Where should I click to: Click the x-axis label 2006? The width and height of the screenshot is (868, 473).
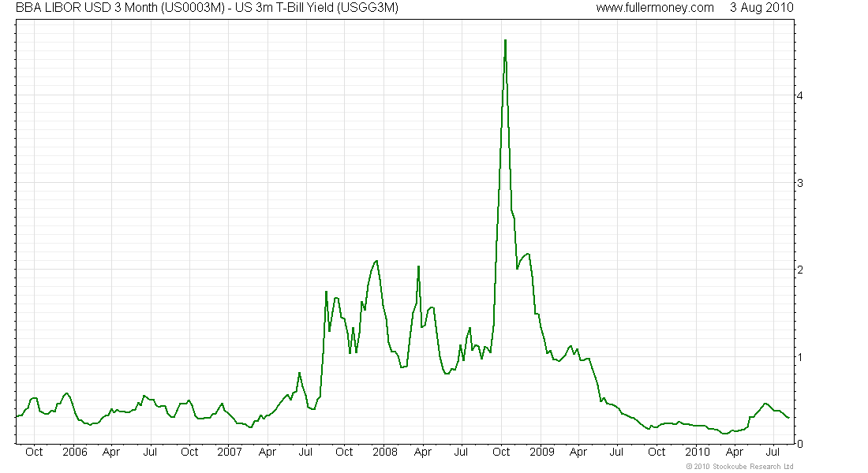click(x=75, y=452)
